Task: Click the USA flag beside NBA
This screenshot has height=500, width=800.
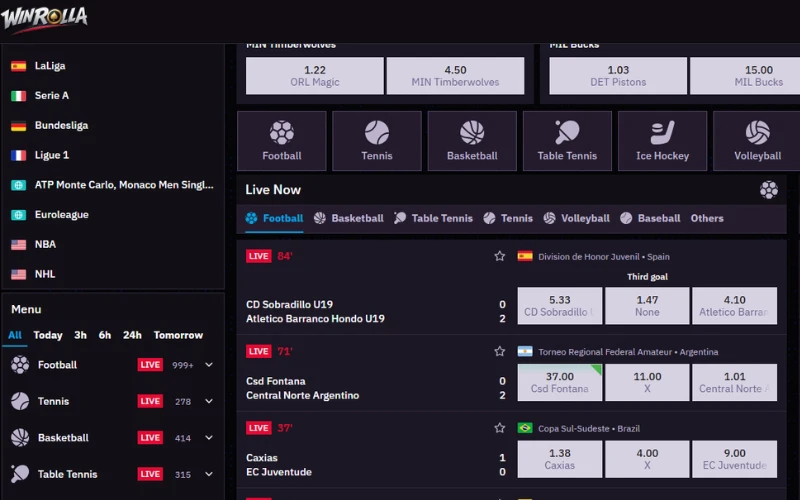Action: (x=18, y=245)
